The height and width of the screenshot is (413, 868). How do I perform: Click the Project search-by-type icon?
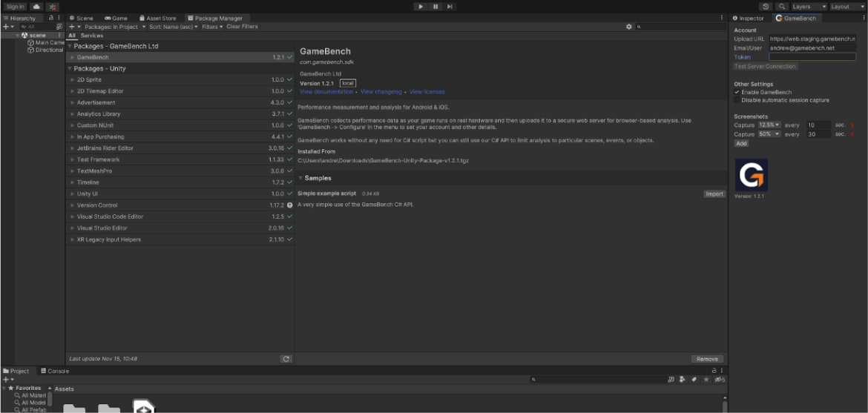tap(671, 380)
